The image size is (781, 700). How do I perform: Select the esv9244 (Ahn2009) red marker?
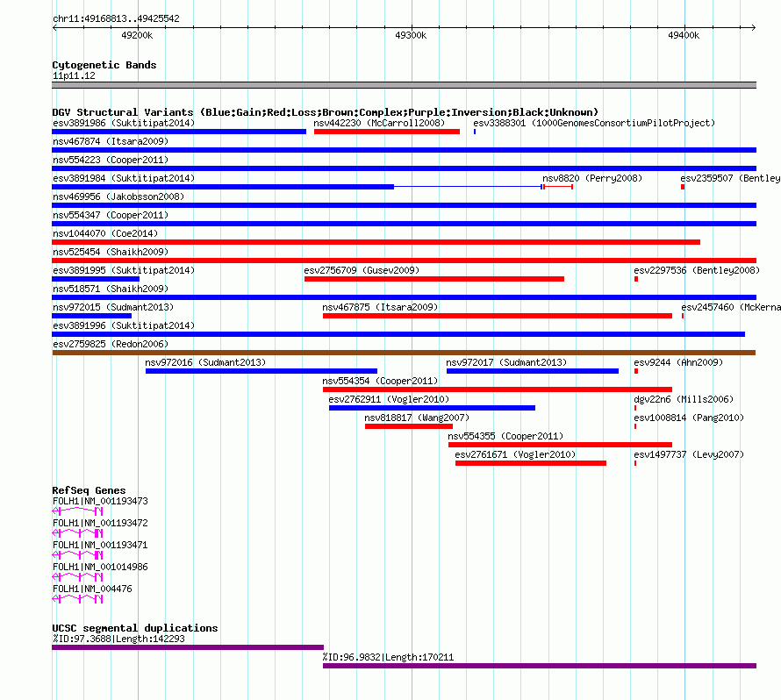[x=636, y=371]
